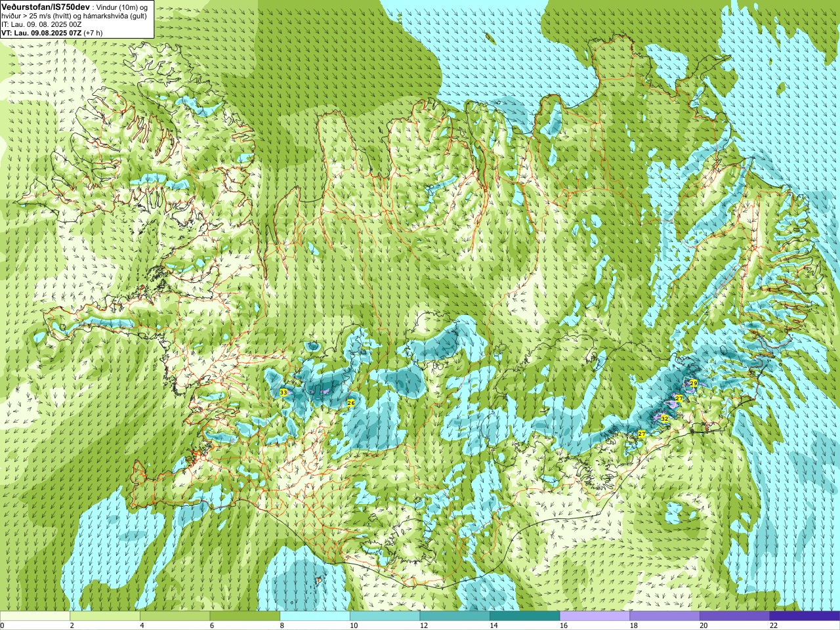Click the 'VT: Lau. 09.08.2025 07Z' valid time
Image resolution: width=840 pixels, height=630 pixels.
pyautogui.click(x=41, y=33)
